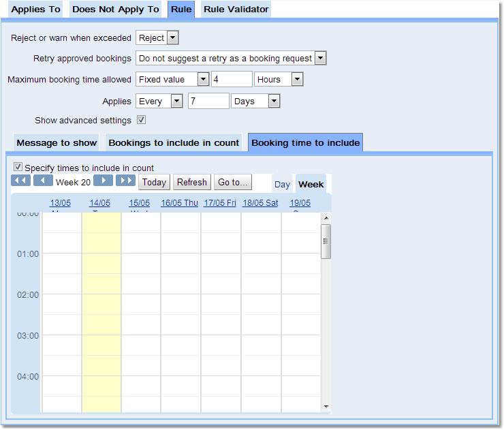Open the Bookings to include in count tab
This screenshot has width=504, height=430.
[x=174, y=143]
